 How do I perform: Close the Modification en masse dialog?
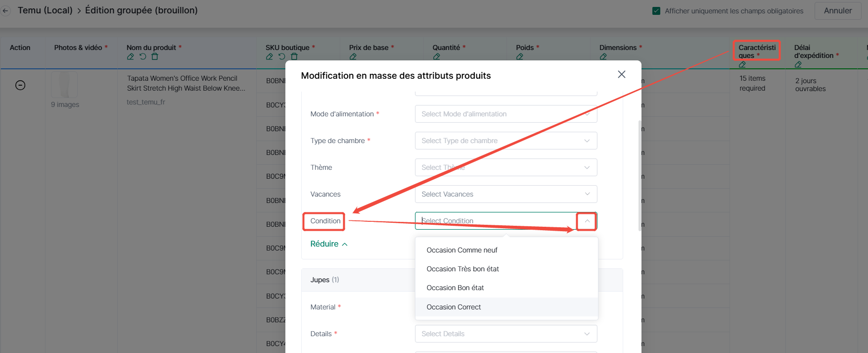point(622,74)
